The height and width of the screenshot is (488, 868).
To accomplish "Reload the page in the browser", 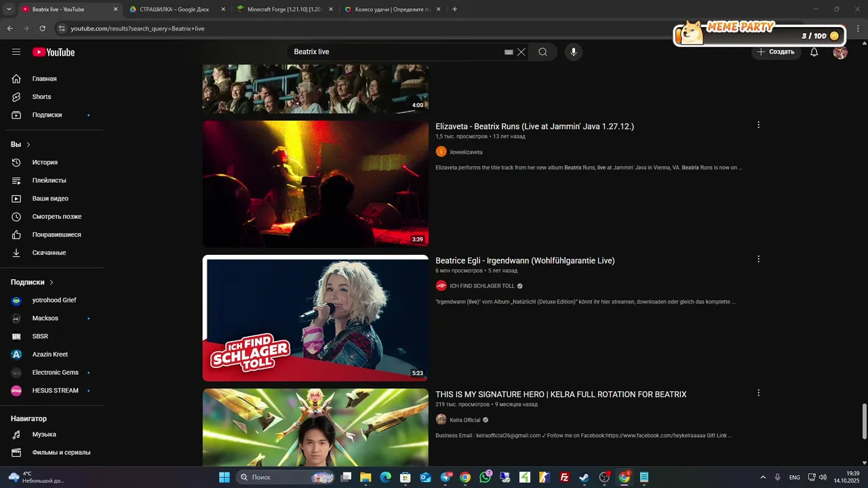I will pos(42,28).
